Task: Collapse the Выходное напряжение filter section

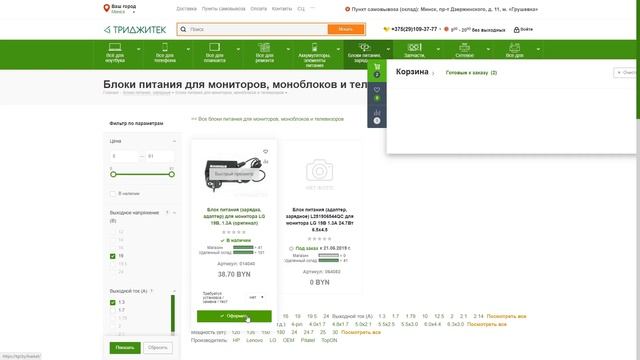Action: pos(174,213)
